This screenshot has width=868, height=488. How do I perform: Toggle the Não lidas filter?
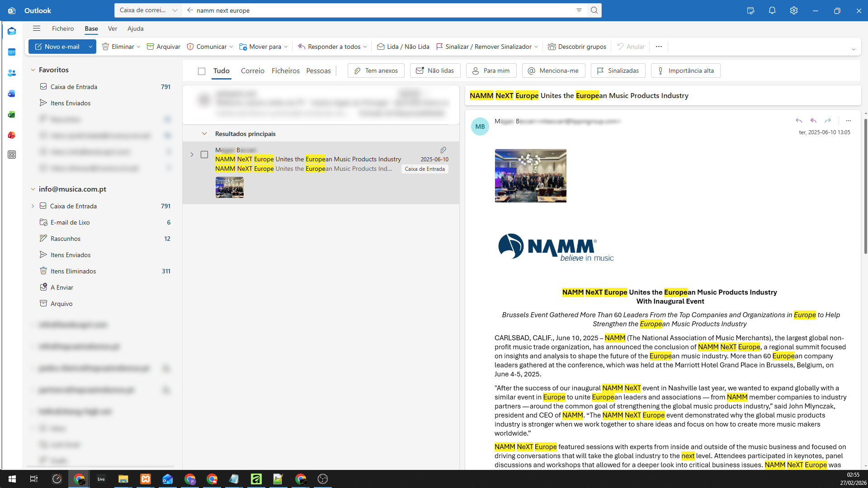click(435, 70)
